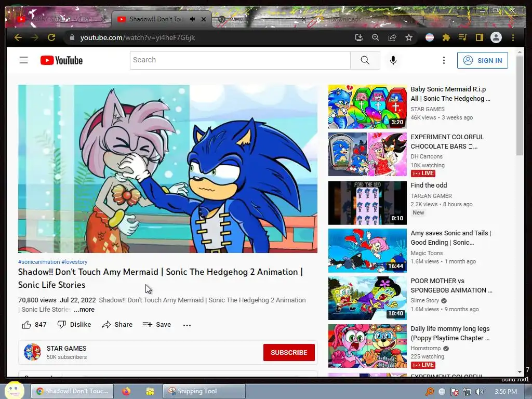Open STAR GAMES channel avatar
The width and height of the screenshot is (532, 399).
(32, 352)
